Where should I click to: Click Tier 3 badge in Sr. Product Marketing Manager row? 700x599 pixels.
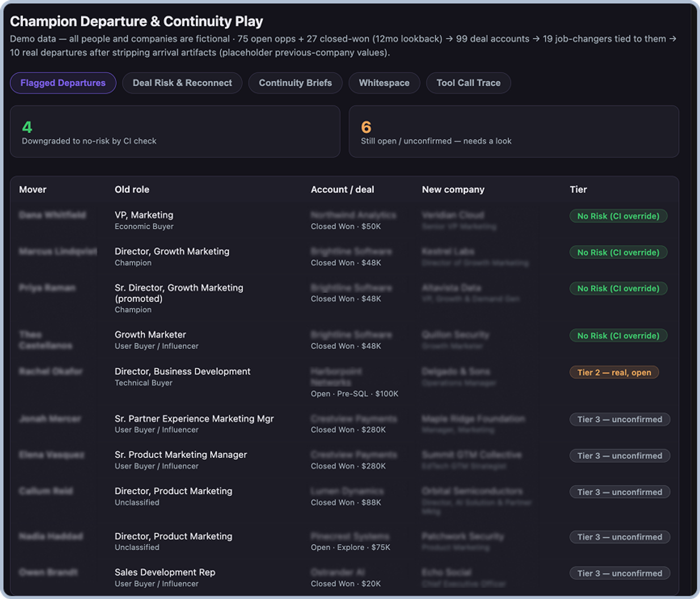point(620,456)
